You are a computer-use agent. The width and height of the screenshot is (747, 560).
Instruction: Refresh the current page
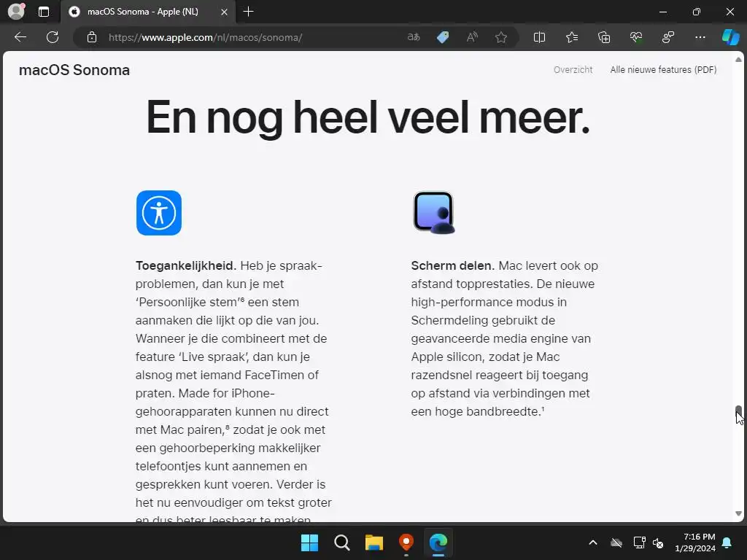click(53, 37)
